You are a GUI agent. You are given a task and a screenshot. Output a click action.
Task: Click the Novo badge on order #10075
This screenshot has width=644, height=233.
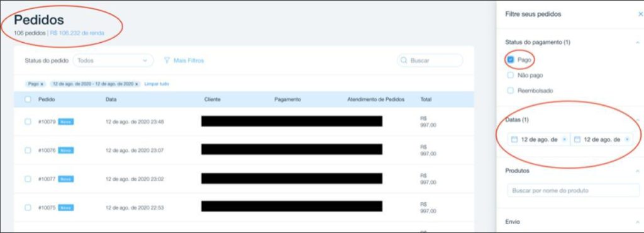pyautogui.click(x=65, y=208)
